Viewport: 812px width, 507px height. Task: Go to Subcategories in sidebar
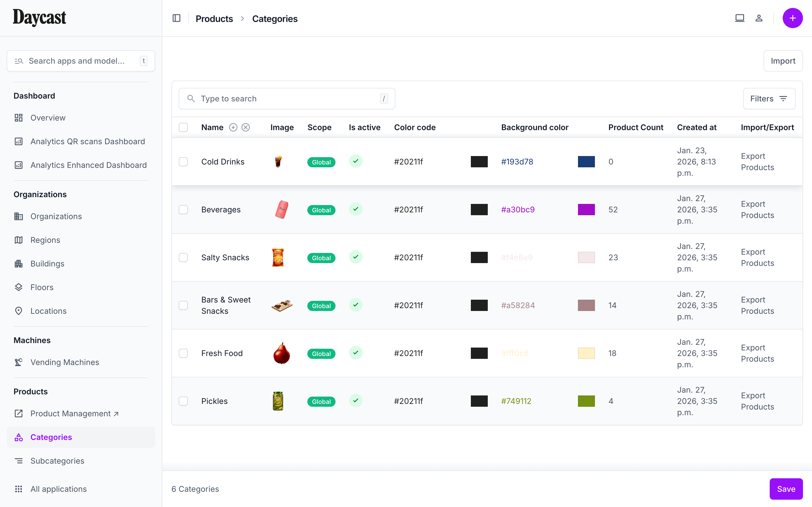[x=57, y=461]
